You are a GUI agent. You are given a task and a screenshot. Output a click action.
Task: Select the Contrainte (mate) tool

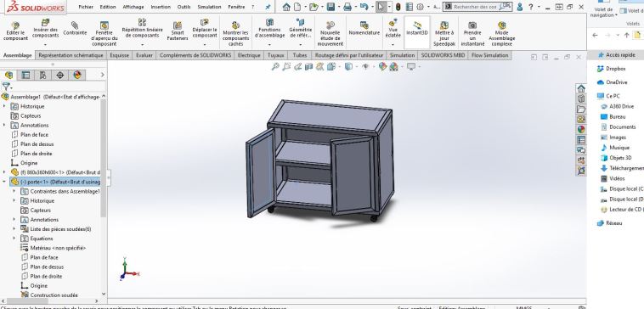pyautogui.click(x=75, y=29)
